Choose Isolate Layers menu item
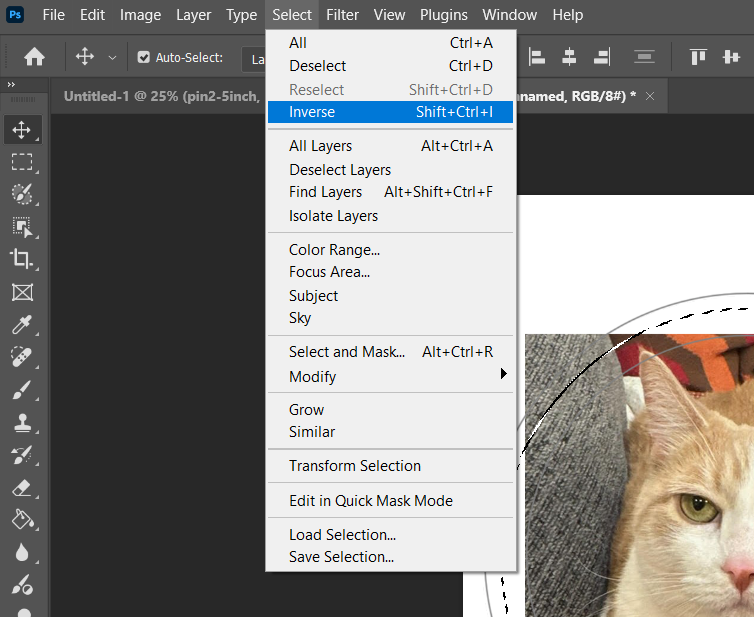 (390, 216)
